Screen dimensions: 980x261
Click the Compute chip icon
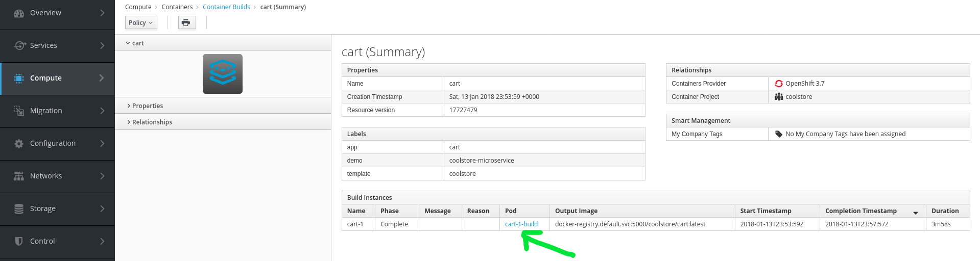pyautogui.click(x=19, y=78)
